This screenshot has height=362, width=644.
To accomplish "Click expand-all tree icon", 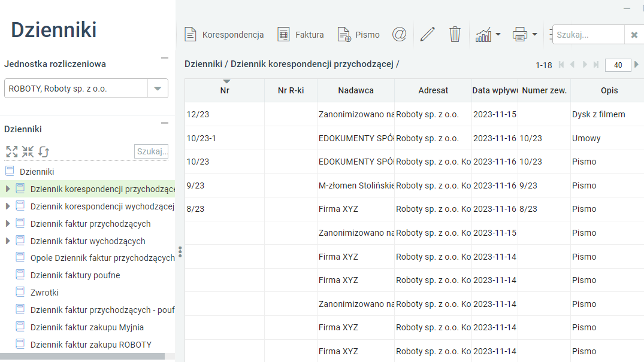I will [x=12, y=151].
